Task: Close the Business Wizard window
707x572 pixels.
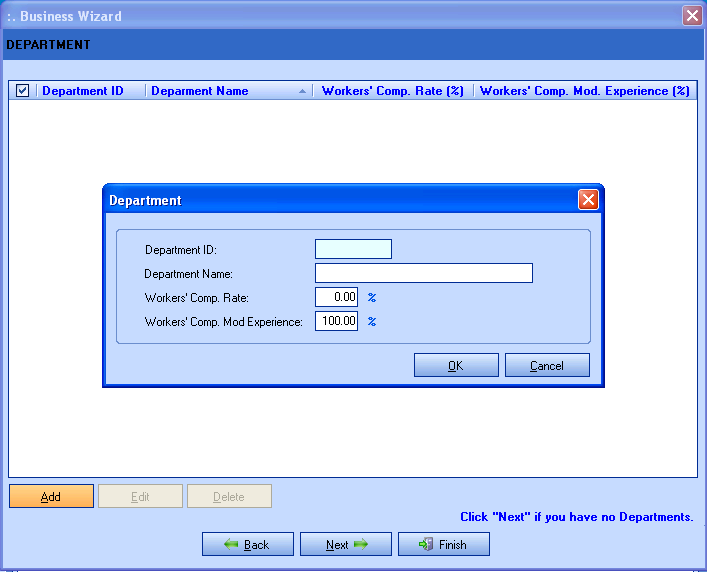Action: click(x=691, y=16)
